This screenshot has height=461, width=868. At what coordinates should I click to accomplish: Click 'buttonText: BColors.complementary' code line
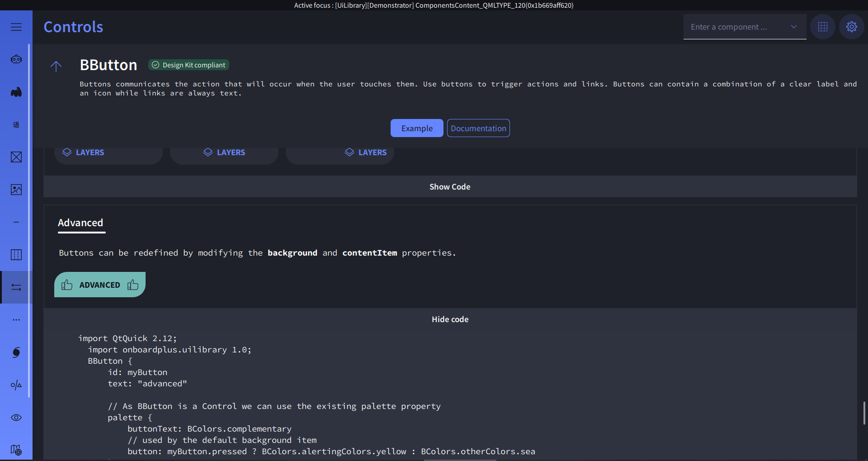[209, 429]
